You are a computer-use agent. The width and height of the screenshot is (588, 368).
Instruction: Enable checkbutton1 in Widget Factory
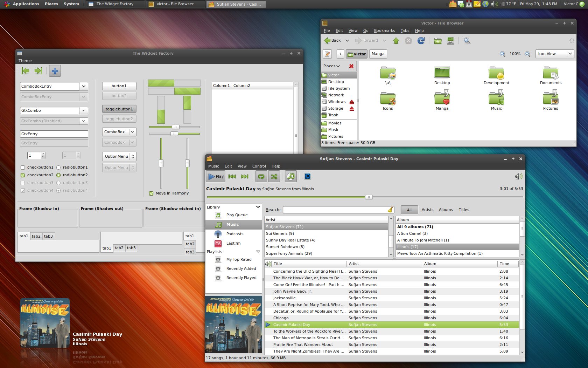23,168
